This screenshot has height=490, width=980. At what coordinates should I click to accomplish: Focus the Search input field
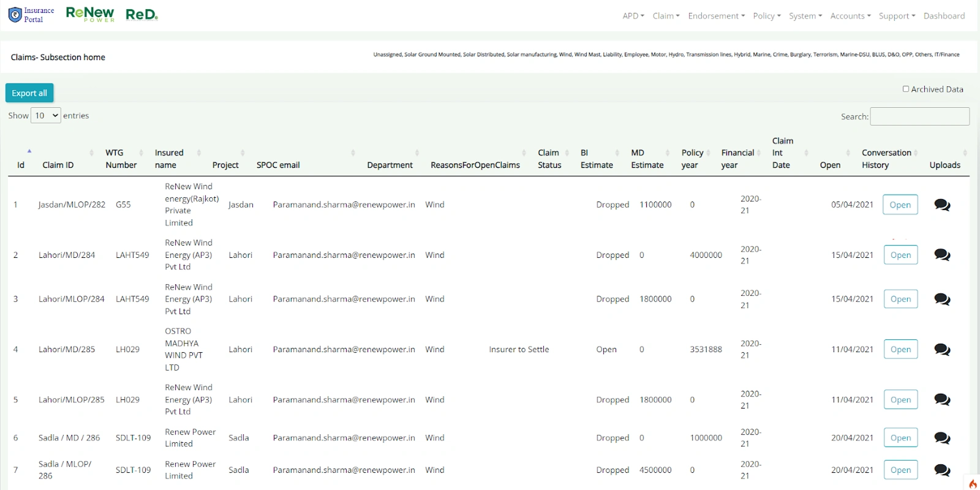pyautogui.click(x=919, y=116)
